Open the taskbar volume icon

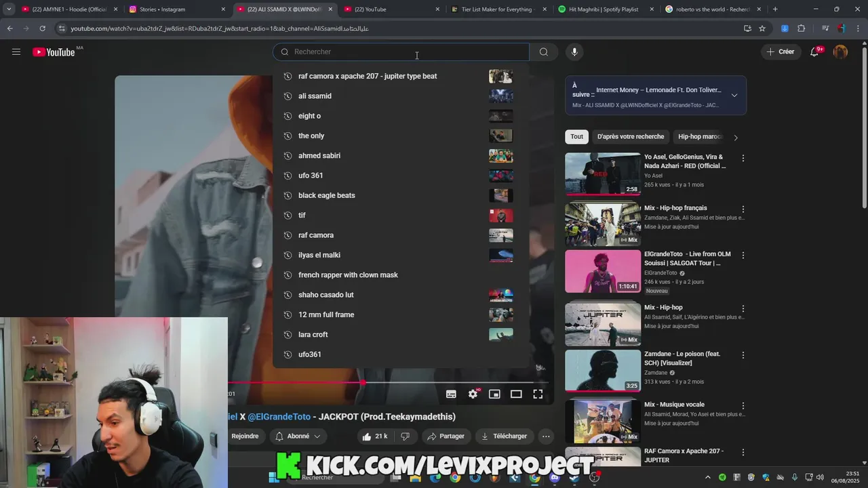pos(820,477)
